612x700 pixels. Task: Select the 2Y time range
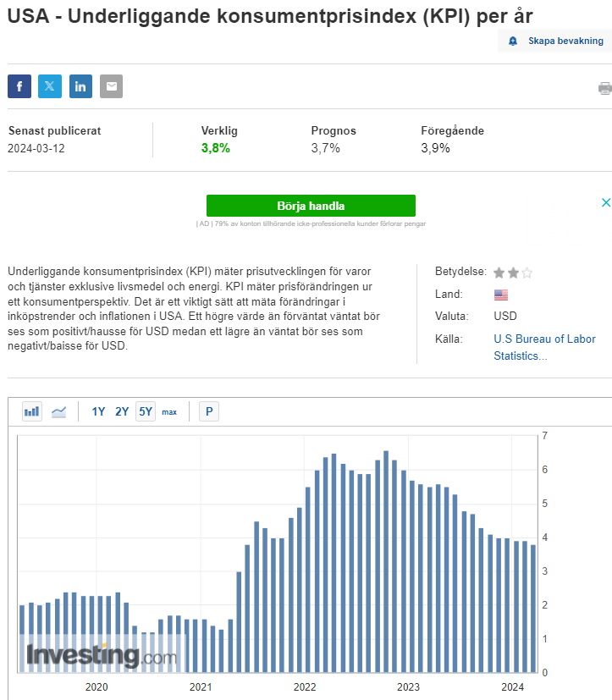pyautogui.click(x=122, y=412)
